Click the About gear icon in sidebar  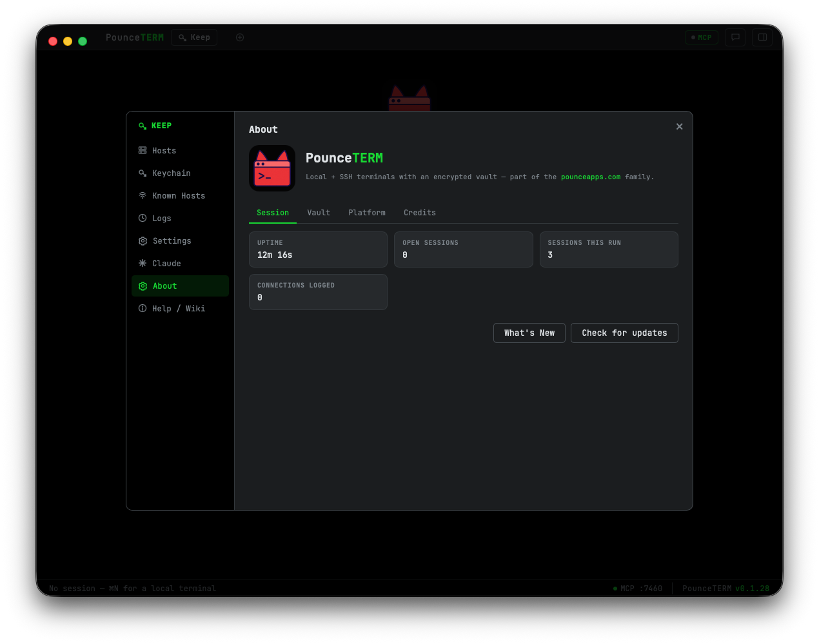(x=143, y=286)
